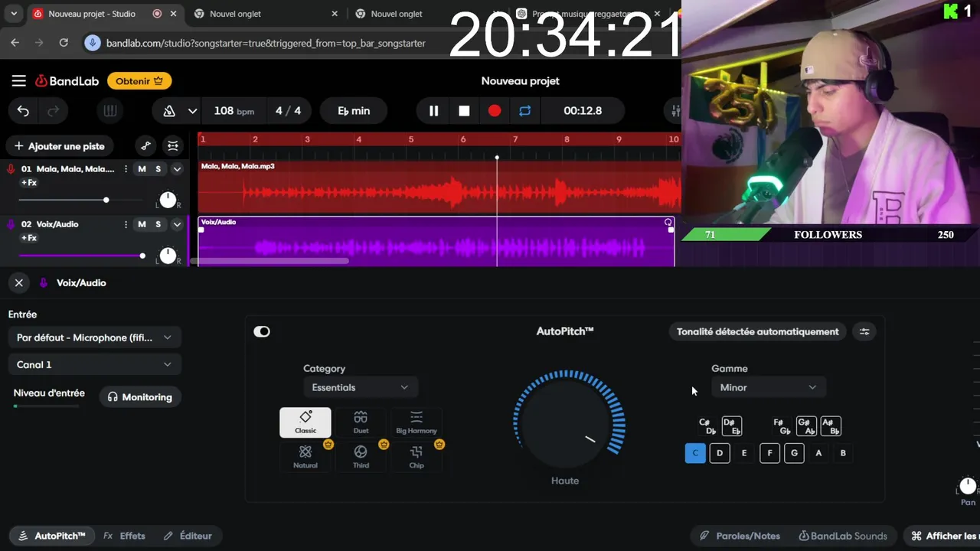Open Canal 1 channel dropdown
The image size is (980, 551).
pyautogui.click(x=94, y=364)
